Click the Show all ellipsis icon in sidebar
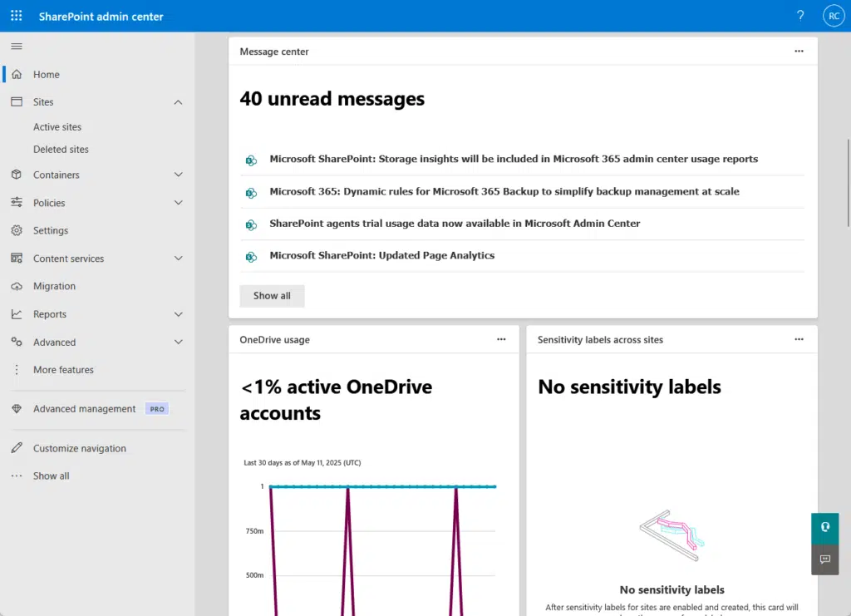The width and height of the screenshot is (851, 616). tap(17, 476)
